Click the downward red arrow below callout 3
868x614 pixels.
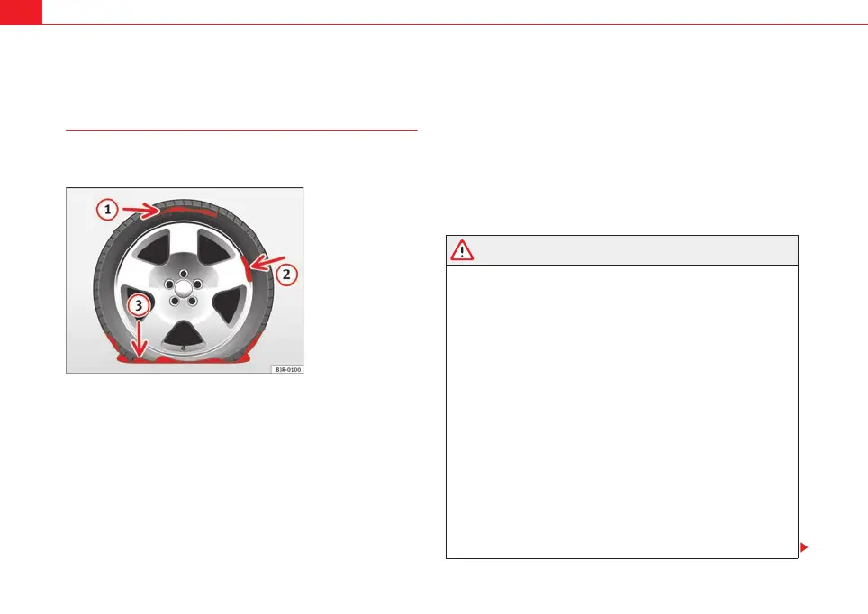point(139,339)
